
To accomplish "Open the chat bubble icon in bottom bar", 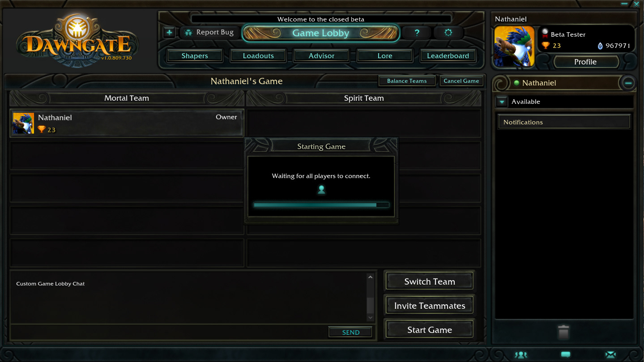I will pyautogui.click(x=566, y=354).
